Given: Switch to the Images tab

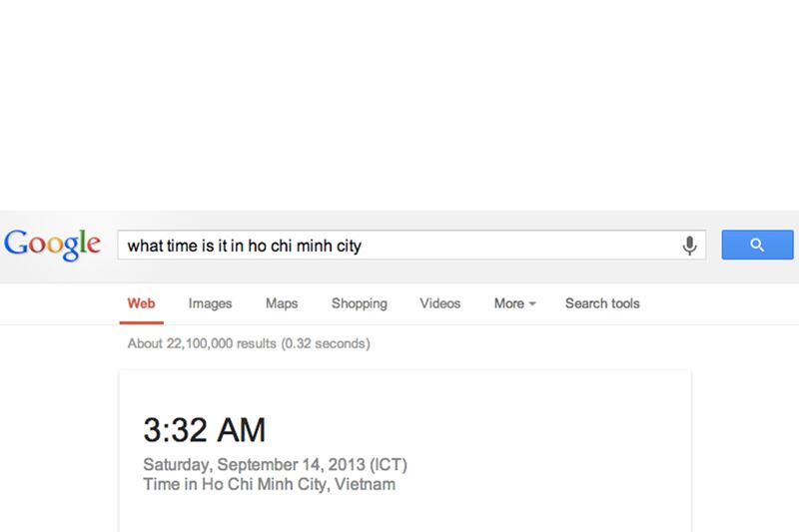Looking at the screenshot, I should coord(210,303).
